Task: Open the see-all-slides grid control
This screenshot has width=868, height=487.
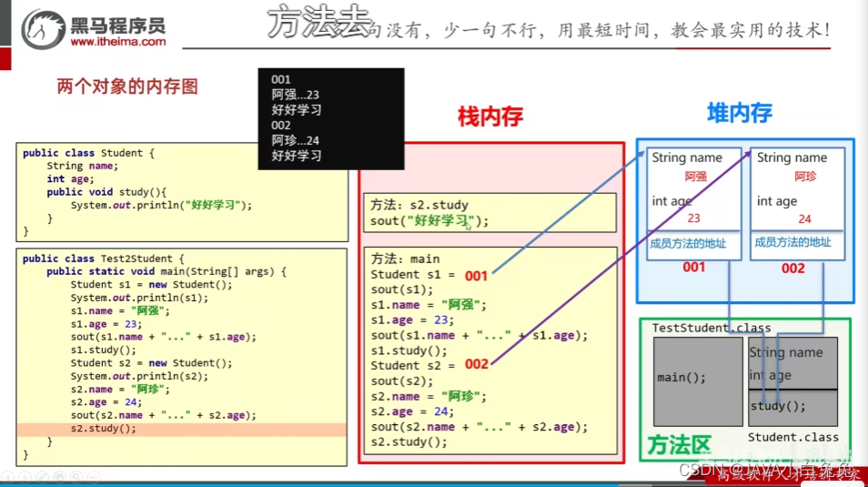Action: point(59,476)
